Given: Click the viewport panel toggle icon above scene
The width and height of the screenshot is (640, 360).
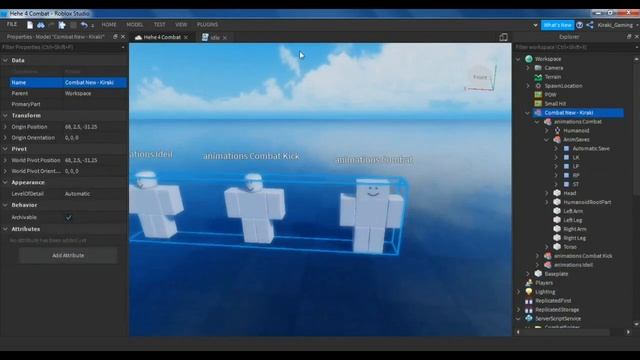Looking at the screenshot, I should [x=503, y=37].
